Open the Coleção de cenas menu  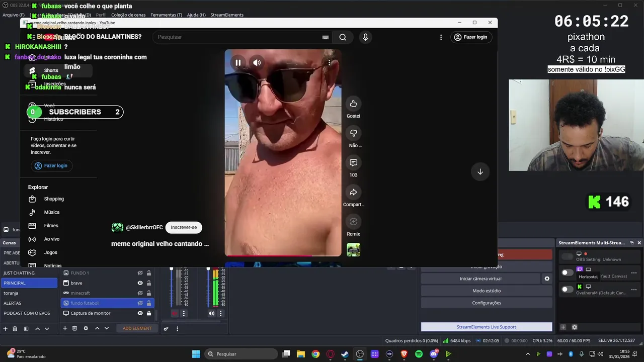tap(128, 15)
